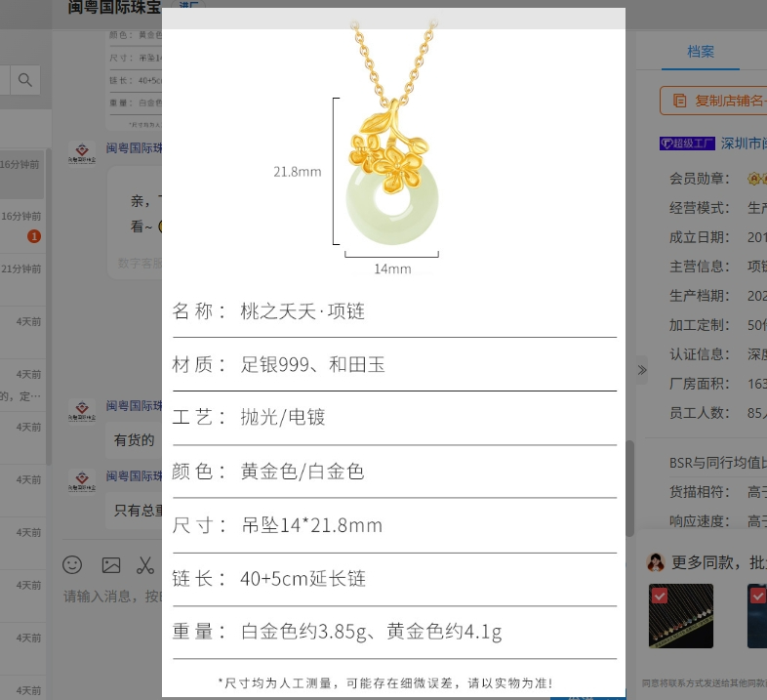Uncheck the first necklace product checkbox
This screenshot has width=767, height=700.
(660, 596)
